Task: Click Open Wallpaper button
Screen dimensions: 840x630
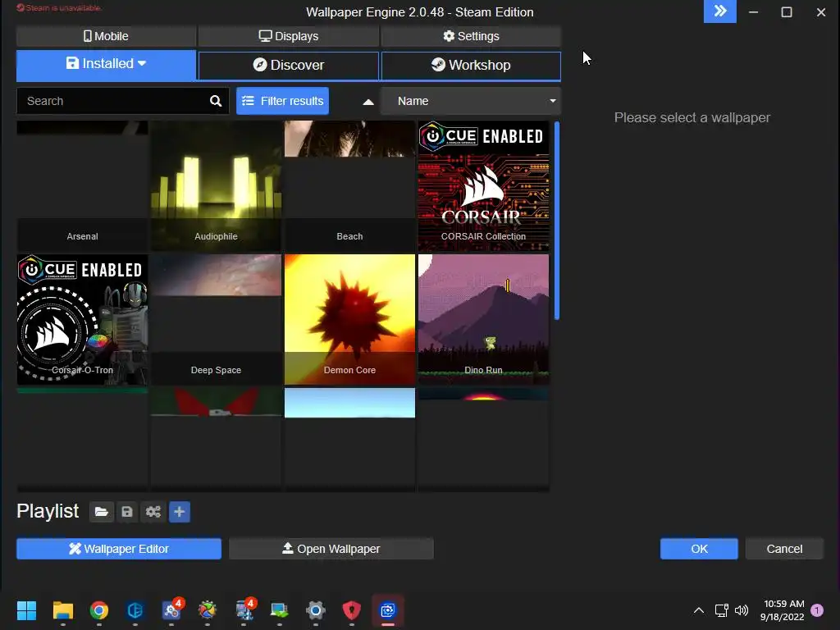Action: tap(331, 549)
